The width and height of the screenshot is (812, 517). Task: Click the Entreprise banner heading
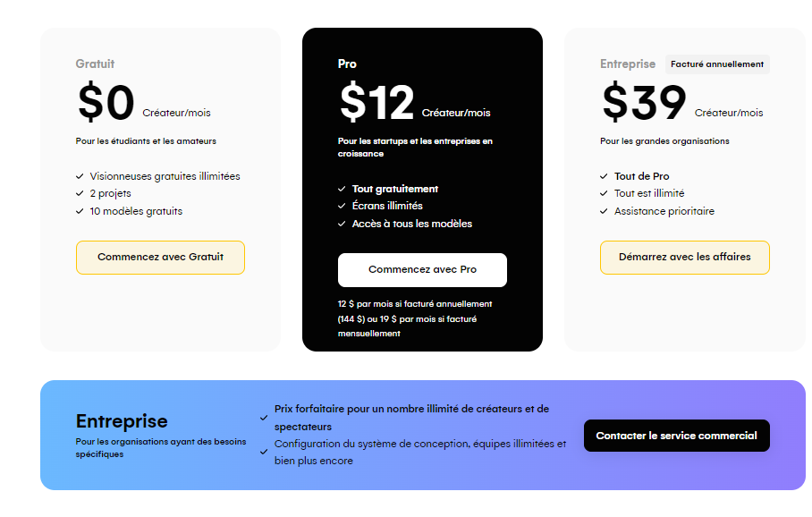coord(122,421)
